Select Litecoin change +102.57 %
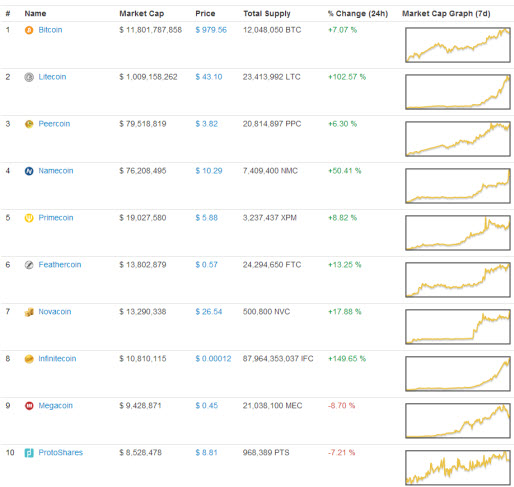514x487 pixels. [x=347, y=77]
